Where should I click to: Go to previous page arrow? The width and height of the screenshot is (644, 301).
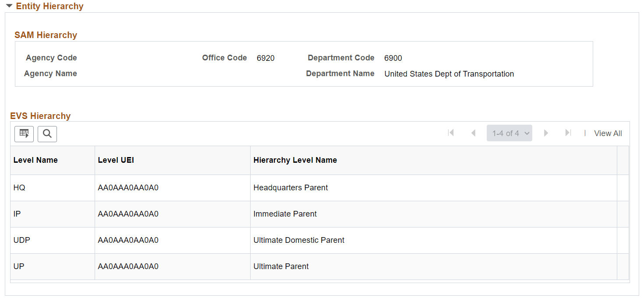(473, 133)
